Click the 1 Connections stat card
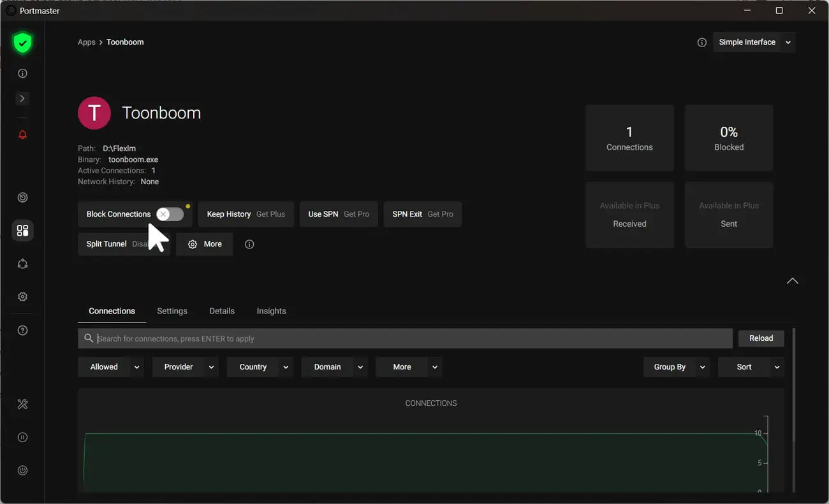829x504 pixels. 629,138
